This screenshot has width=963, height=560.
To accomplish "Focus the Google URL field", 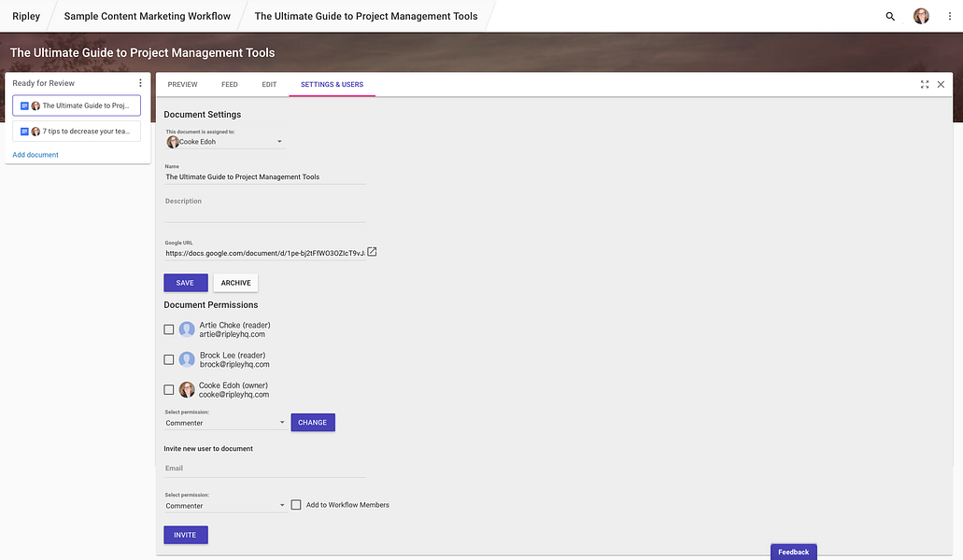I will tap(265, 253).
